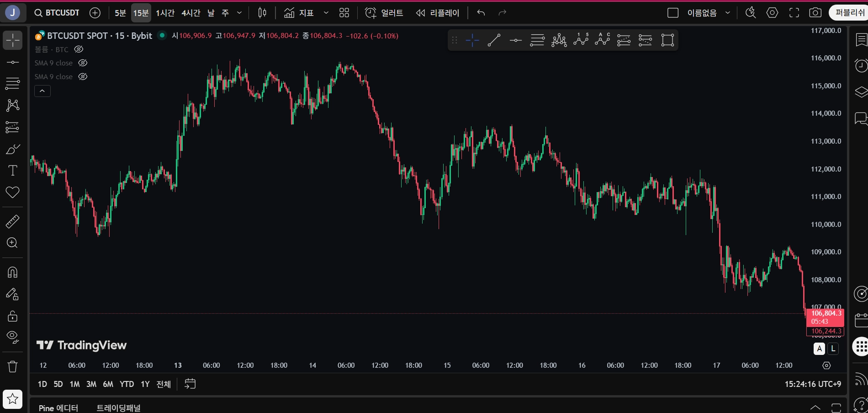Click the fullscreen mode icon
The image size is (868, 413).
tap(794, 13)
